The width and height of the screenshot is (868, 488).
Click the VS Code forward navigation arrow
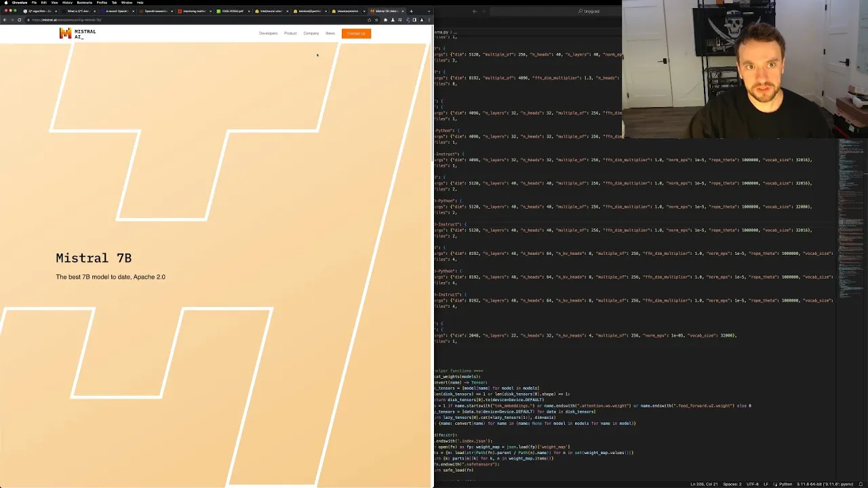[x=483, y=11]
